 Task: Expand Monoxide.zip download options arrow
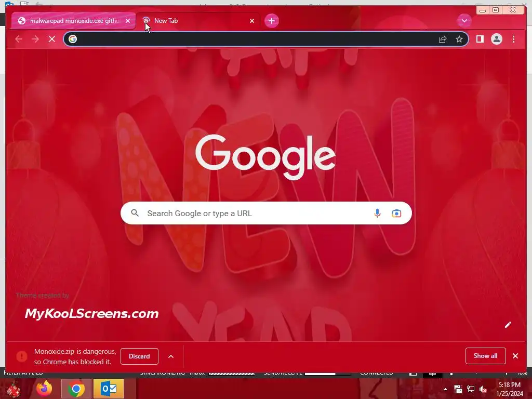point(171,356)
